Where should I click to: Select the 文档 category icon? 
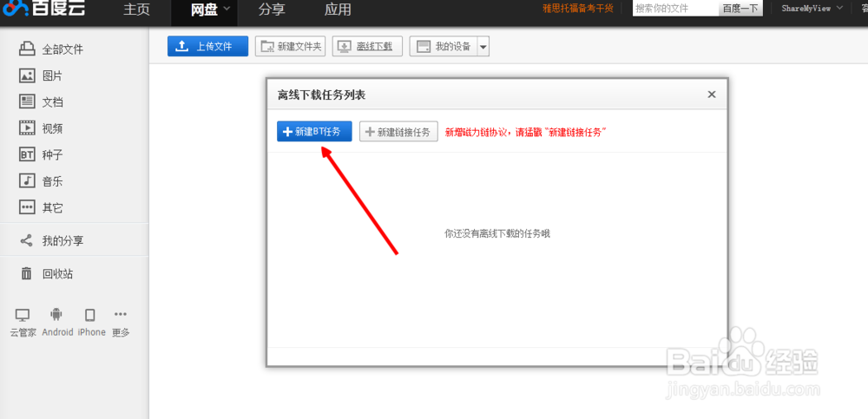coord(27,101)
